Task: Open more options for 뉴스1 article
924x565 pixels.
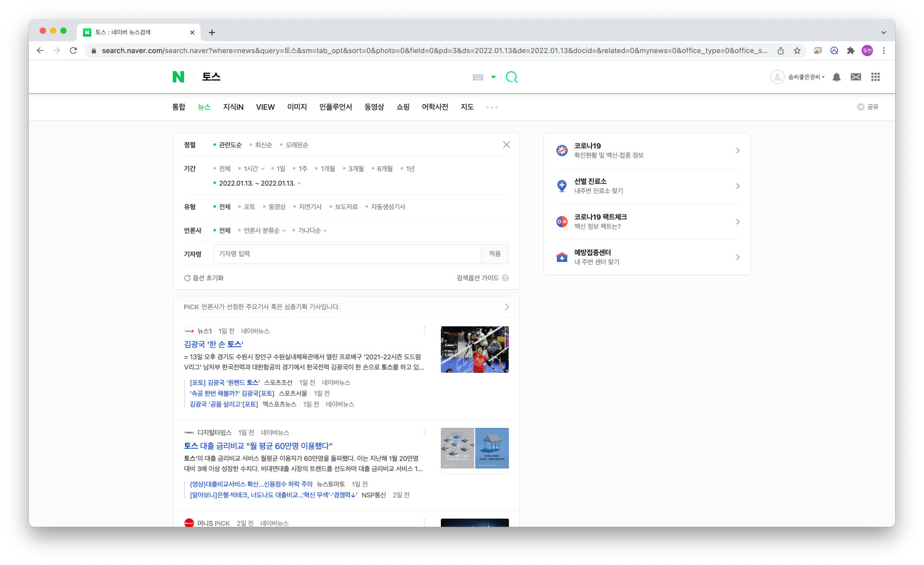Action: point(424,330)
